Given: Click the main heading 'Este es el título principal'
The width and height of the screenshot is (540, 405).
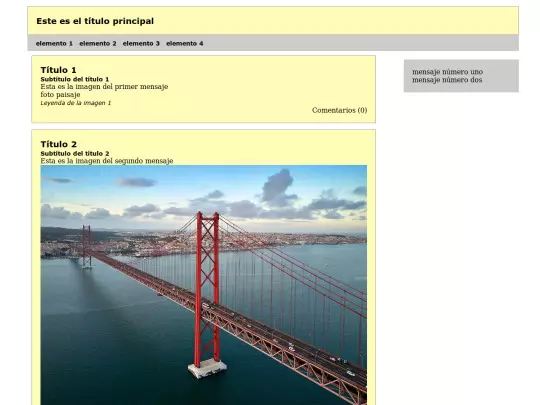Looking at the screenshot, I should [x=95, y=21].
